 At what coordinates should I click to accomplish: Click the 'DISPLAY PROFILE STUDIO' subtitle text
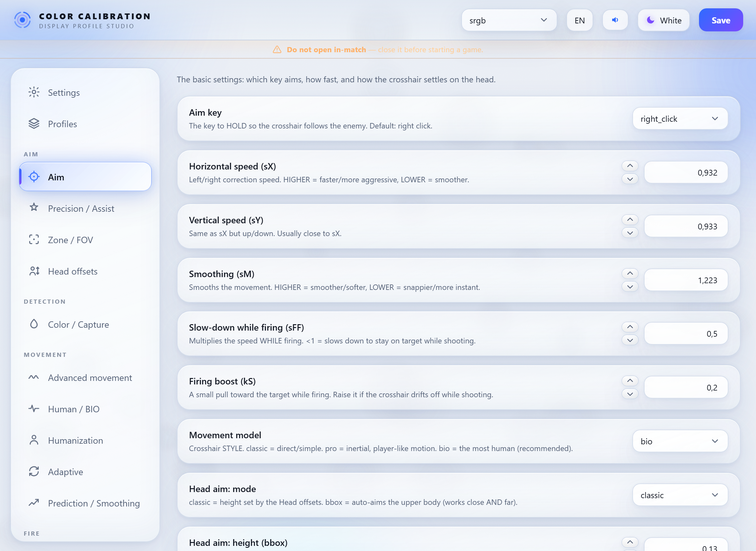[x=86, y=26]
